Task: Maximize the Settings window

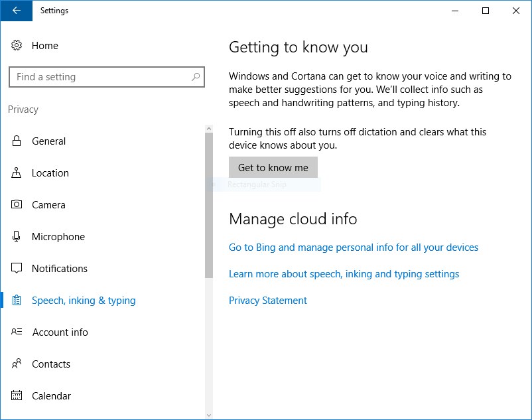Action: [486, 11]
